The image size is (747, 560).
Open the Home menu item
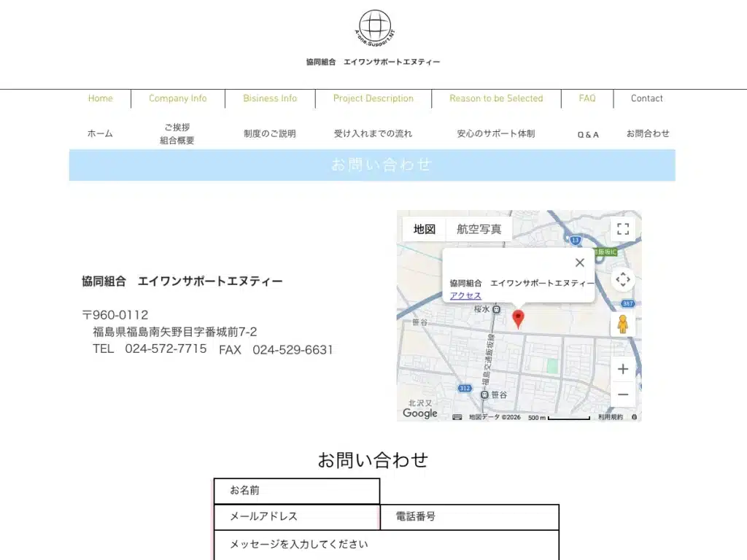click(x=101, y=98)
